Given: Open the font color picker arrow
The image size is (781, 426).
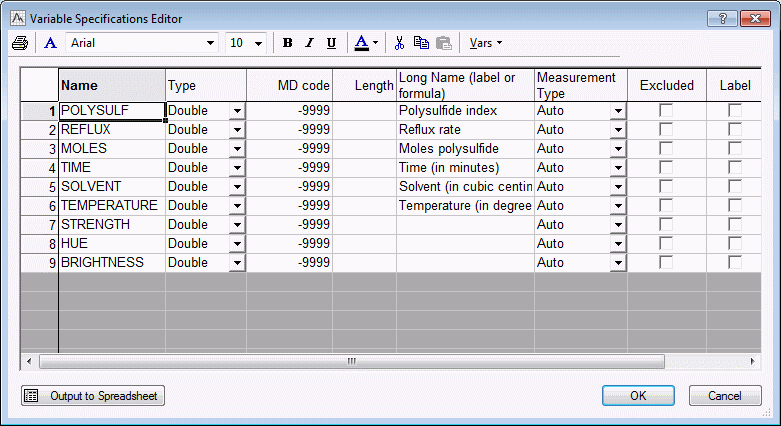Looking at the screenshot, I should point(375,43).
